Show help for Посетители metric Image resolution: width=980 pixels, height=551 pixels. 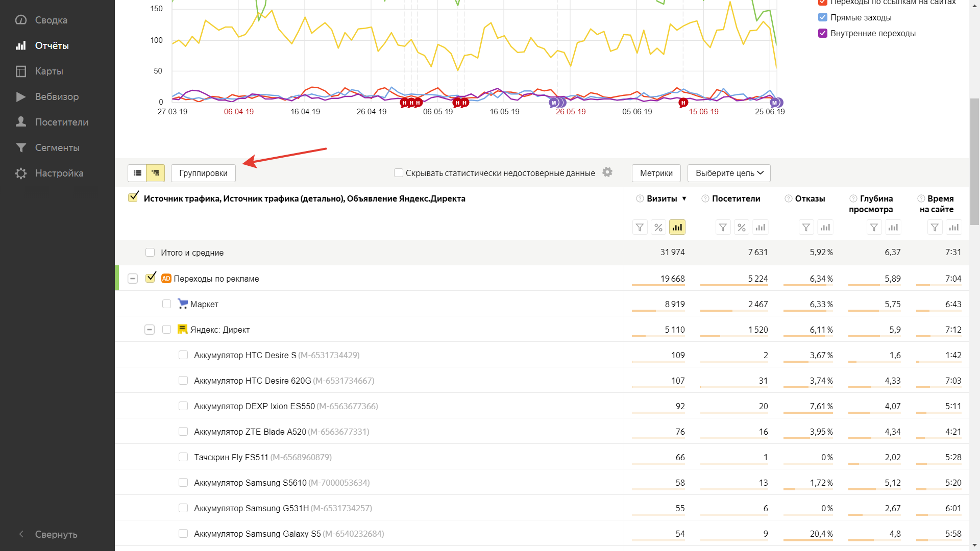pos(705,198)
